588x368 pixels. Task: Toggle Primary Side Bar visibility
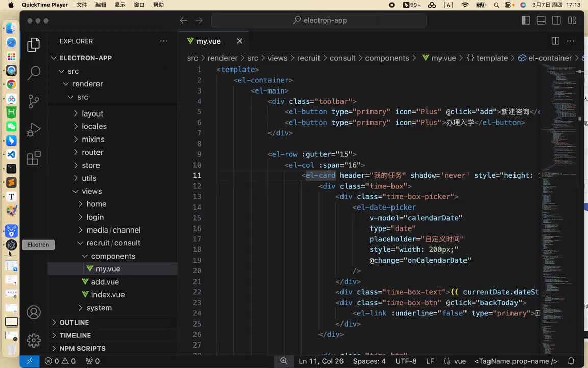pos(526,20)
